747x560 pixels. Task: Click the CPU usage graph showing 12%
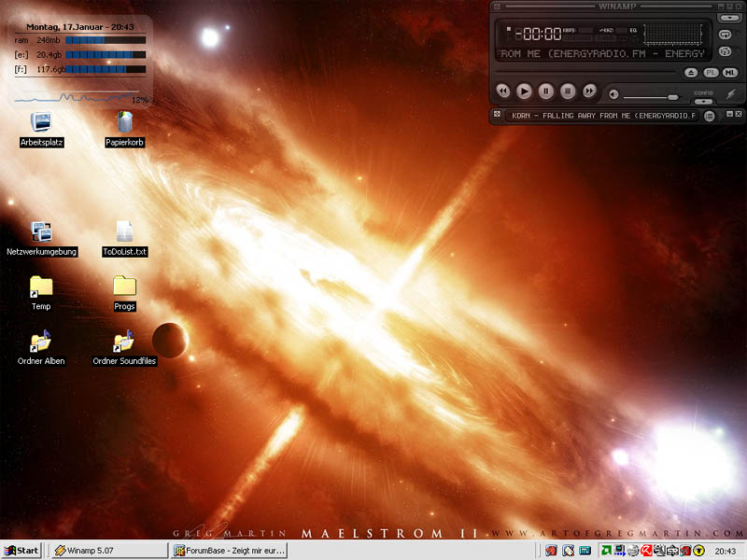click(x=80, y=98)
